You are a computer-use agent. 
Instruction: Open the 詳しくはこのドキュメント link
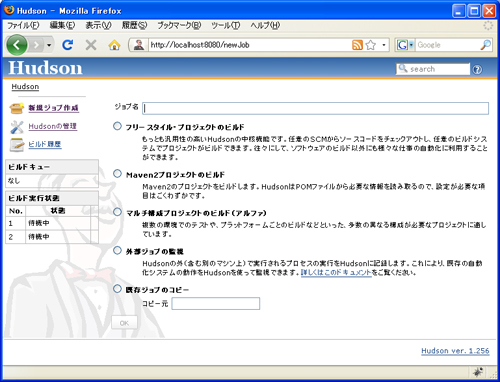336,272
